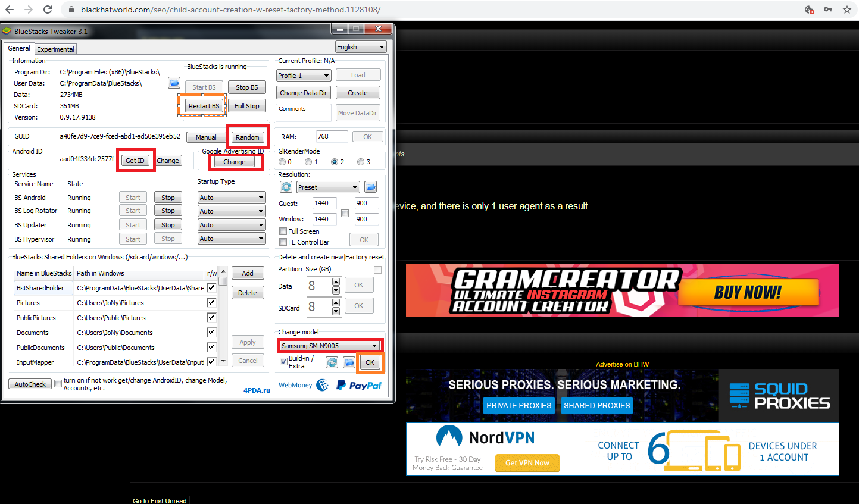
Task: Open the BS Log Rotator startup type dropdown
Action: click(232, 211)
